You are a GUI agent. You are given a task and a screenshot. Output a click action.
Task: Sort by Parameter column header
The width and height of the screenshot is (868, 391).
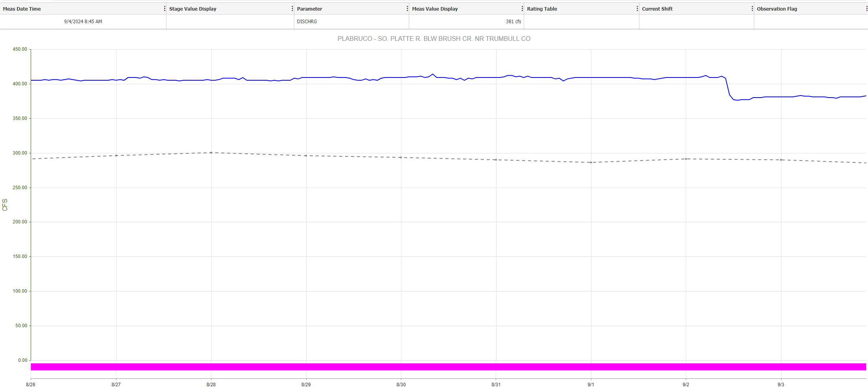tap(310, 9)
